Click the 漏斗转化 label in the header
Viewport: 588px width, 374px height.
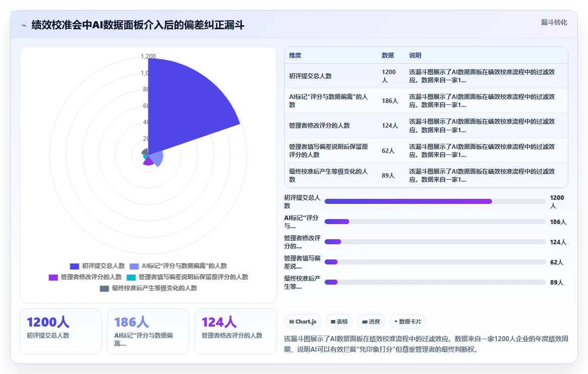click(554, 23)
